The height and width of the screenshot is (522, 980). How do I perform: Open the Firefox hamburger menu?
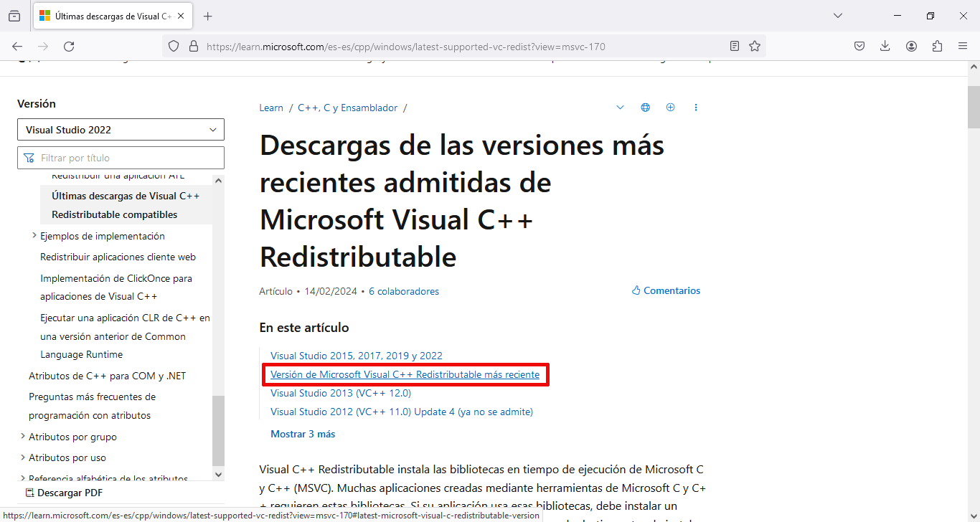[963, 46]
